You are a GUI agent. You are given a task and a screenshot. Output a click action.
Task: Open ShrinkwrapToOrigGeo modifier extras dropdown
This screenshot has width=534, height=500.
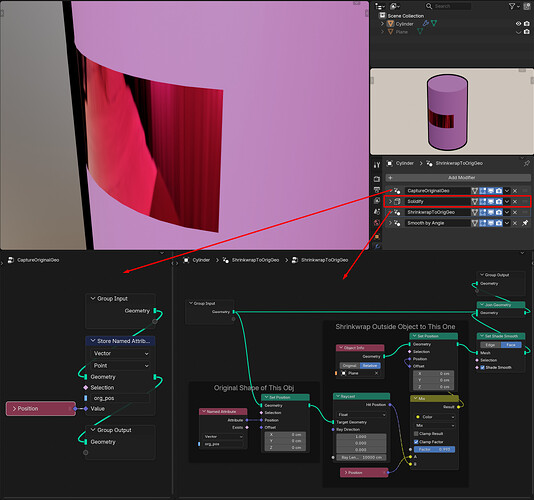507,212
